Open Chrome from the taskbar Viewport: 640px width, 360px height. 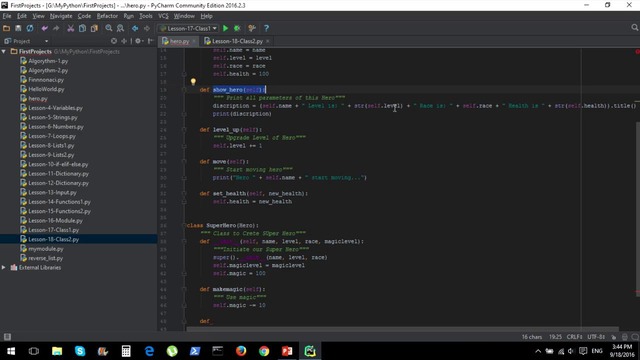264,351
